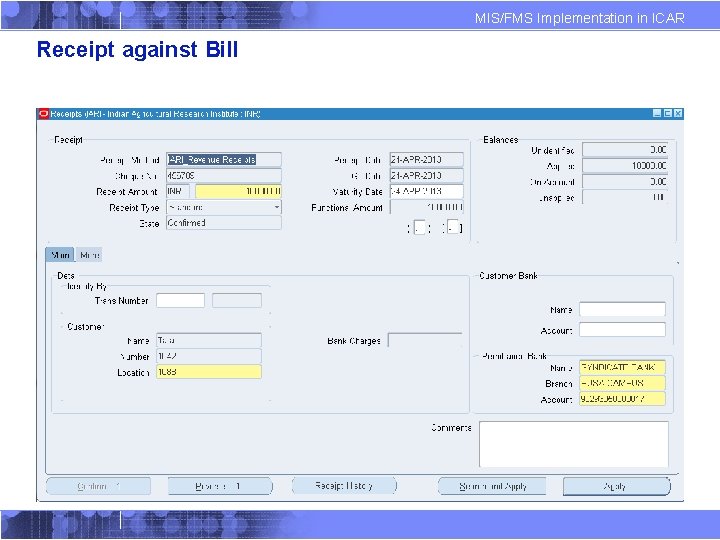Click the Customer Bank Account field

(622, 330)
